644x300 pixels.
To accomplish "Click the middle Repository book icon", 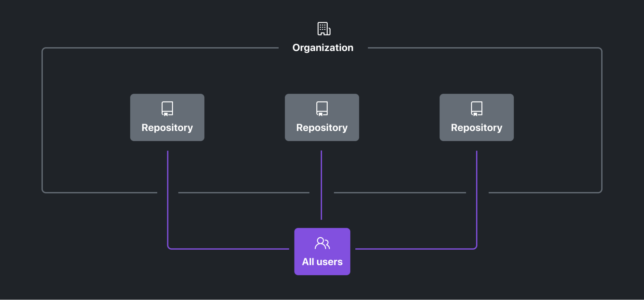I will (x=322, y=108).
